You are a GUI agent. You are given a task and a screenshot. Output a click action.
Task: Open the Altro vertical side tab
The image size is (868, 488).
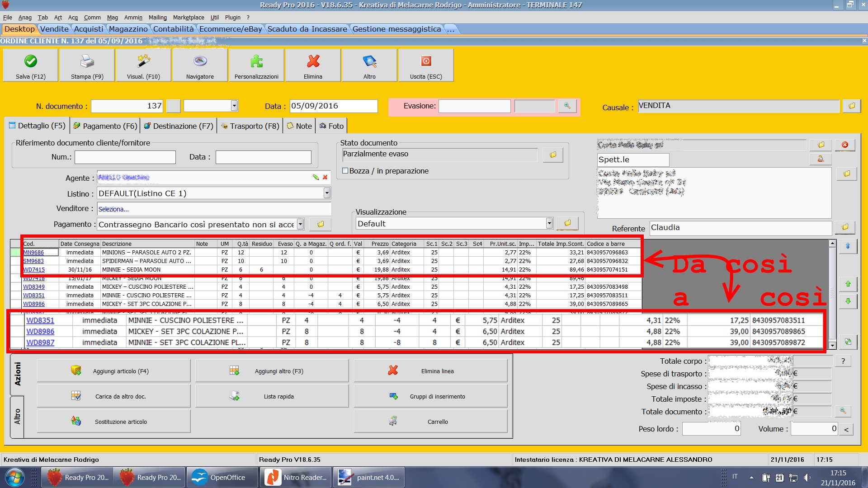tap(17, 417)
